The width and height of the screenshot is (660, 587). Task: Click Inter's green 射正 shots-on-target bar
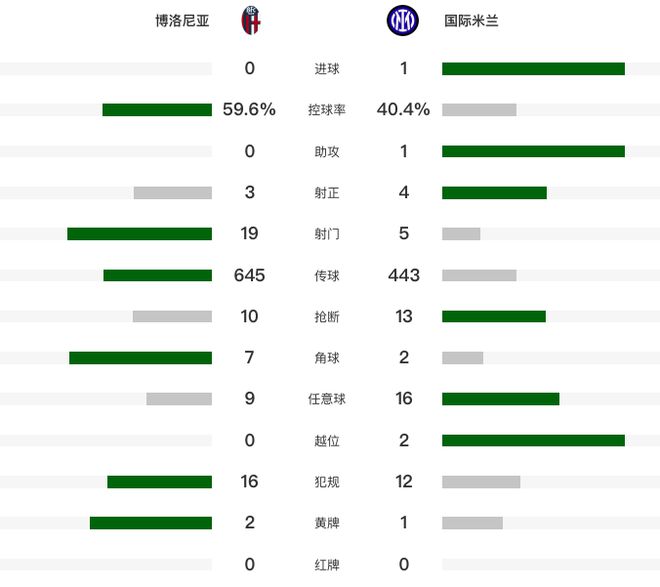click(x=494, y=193)
